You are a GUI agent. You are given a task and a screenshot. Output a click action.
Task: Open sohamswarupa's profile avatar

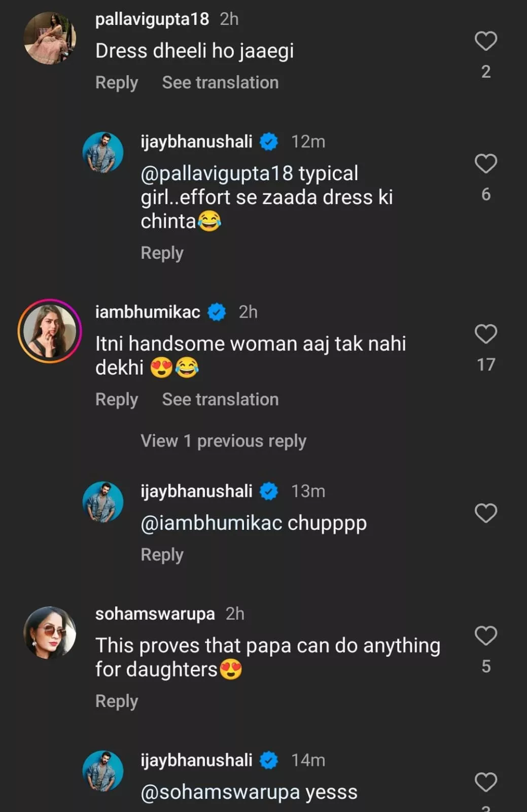[50, 633]
